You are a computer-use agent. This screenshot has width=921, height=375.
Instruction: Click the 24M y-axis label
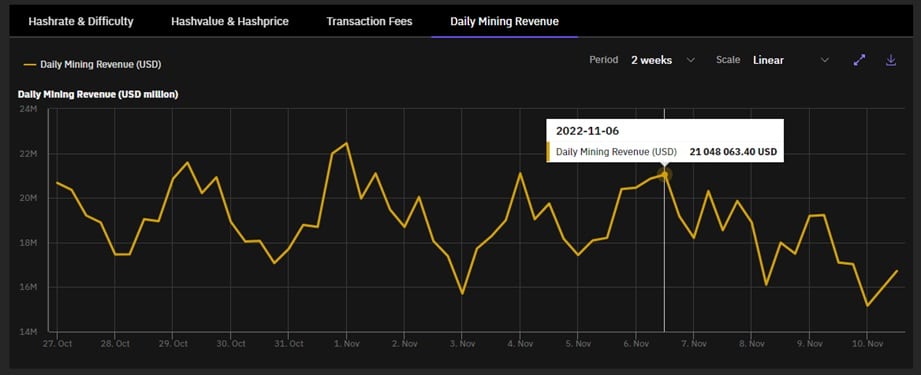point(29,109)
